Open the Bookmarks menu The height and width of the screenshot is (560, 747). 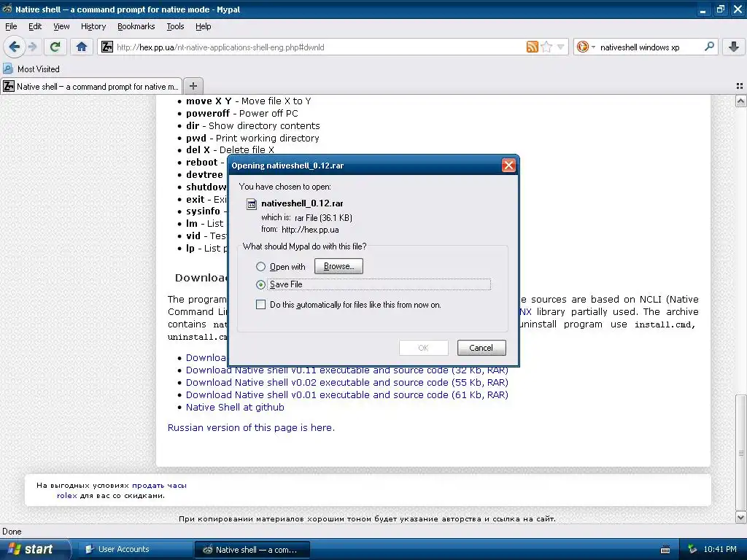click(136, 26)
